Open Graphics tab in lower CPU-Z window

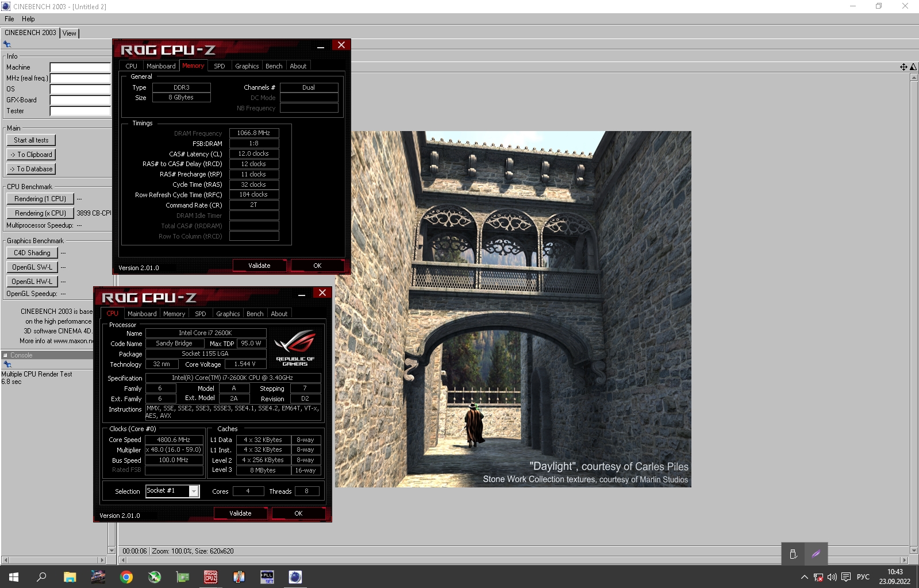point(228,314)
